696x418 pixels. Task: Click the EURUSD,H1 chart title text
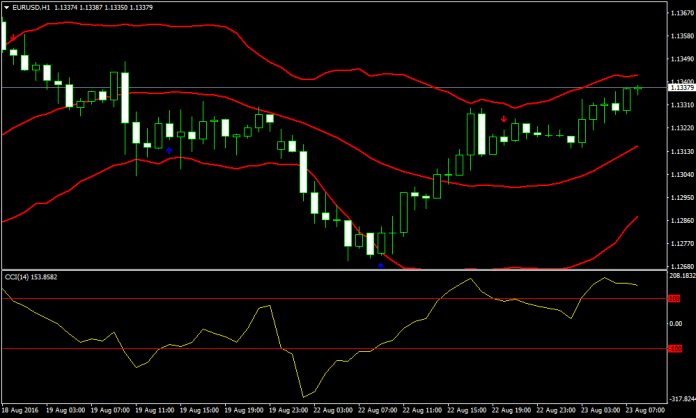click(29, 6)
